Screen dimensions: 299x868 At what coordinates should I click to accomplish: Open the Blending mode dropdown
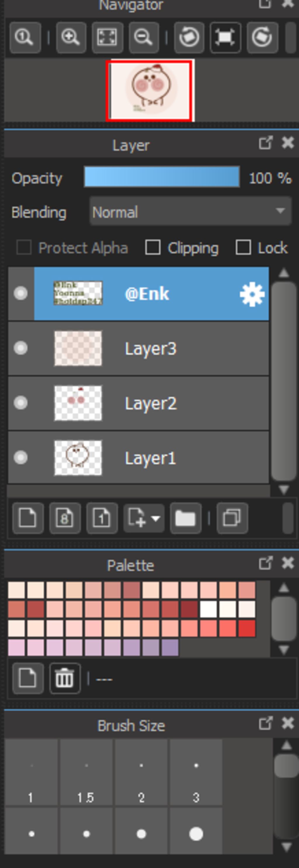(190, 212)
